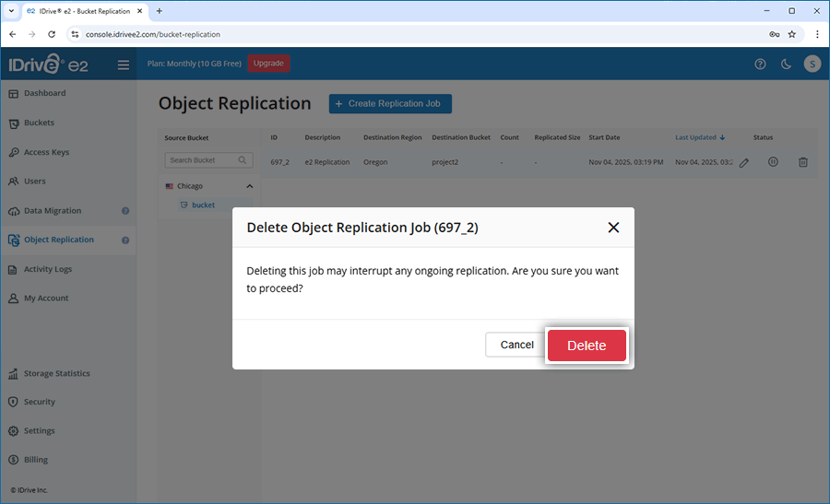Click the trash icon for job 697_2

802,162
